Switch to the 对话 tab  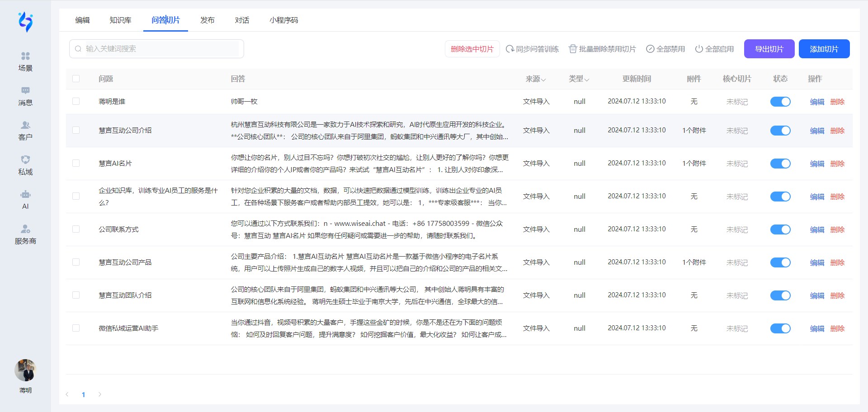[x=242, y=20]
